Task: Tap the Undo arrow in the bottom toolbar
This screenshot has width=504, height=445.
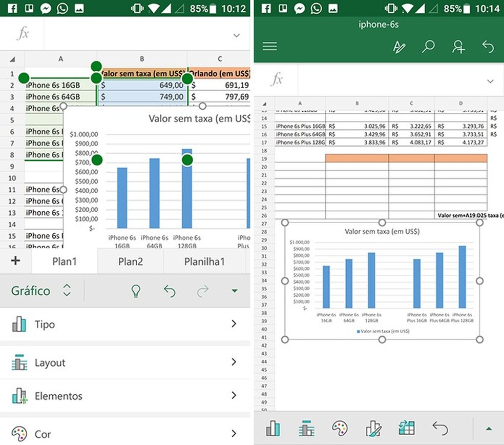Action: (x=439, y=428)
